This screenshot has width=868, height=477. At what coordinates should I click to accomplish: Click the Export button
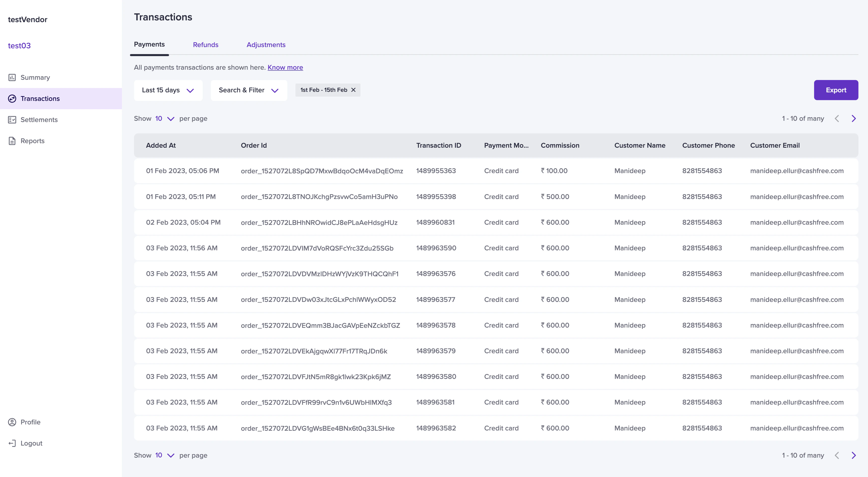tap(836, 90)
